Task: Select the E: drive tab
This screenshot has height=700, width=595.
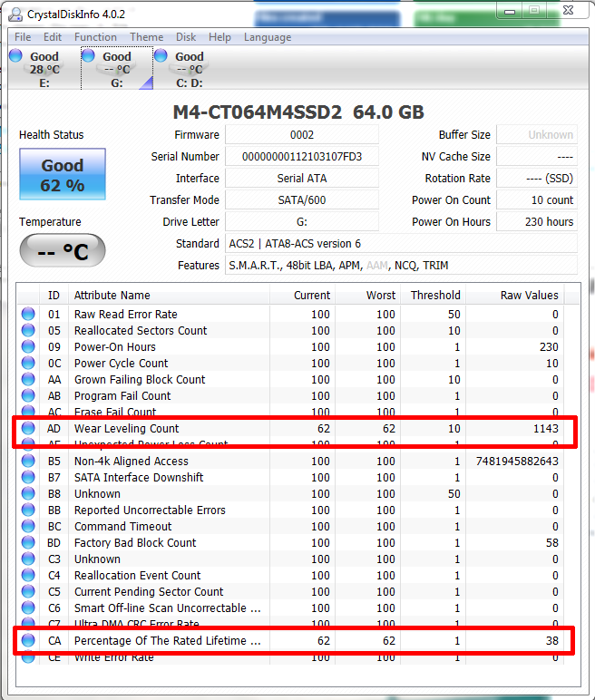Action: coord(44,69)
